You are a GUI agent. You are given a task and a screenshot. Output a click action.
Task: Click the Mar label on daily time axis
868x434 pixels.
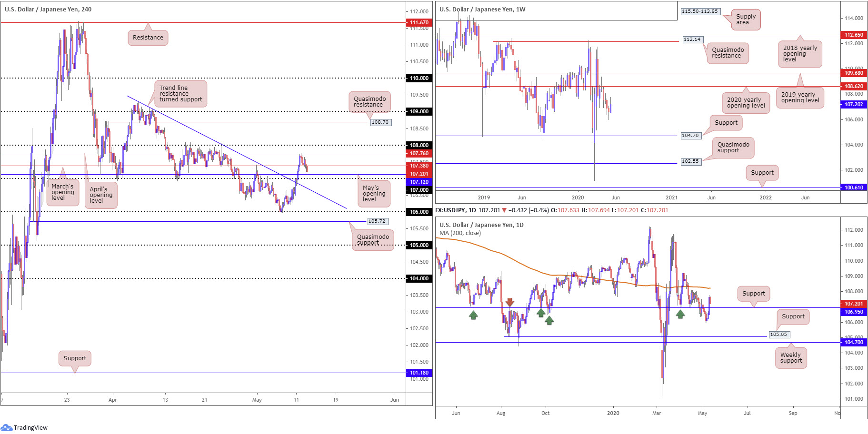[x=657, y=413]
